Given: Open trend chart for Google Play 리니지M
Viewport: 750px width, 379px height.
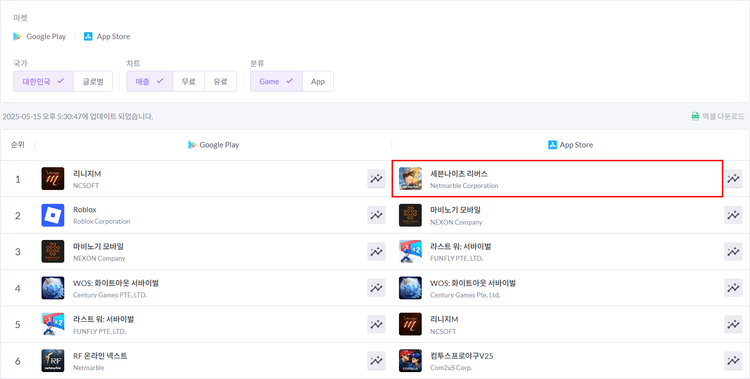Looking at the screenshot, I should click(376, 179).
